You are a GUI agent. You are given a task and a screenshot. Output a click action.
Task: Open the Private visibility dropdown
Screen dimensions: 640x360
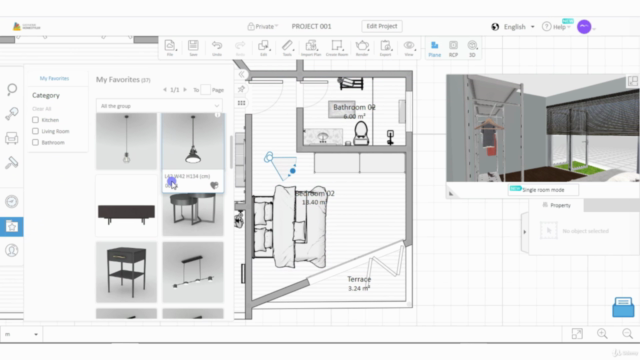point(262,27)
